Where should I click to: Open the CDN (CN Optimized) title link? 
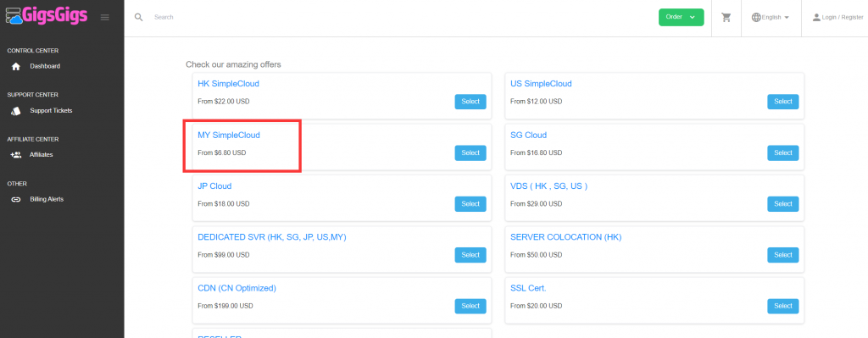(236, 288)
